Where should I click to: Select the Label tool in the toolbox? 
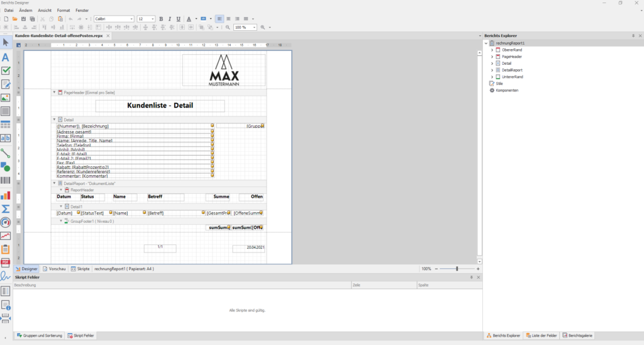click(x=6, y=57)
